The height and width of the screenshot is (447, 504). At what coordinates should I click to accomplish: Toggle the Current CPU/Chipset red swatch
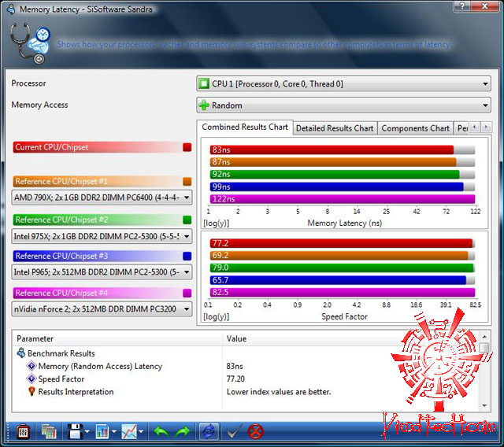[x=187, y=147]
